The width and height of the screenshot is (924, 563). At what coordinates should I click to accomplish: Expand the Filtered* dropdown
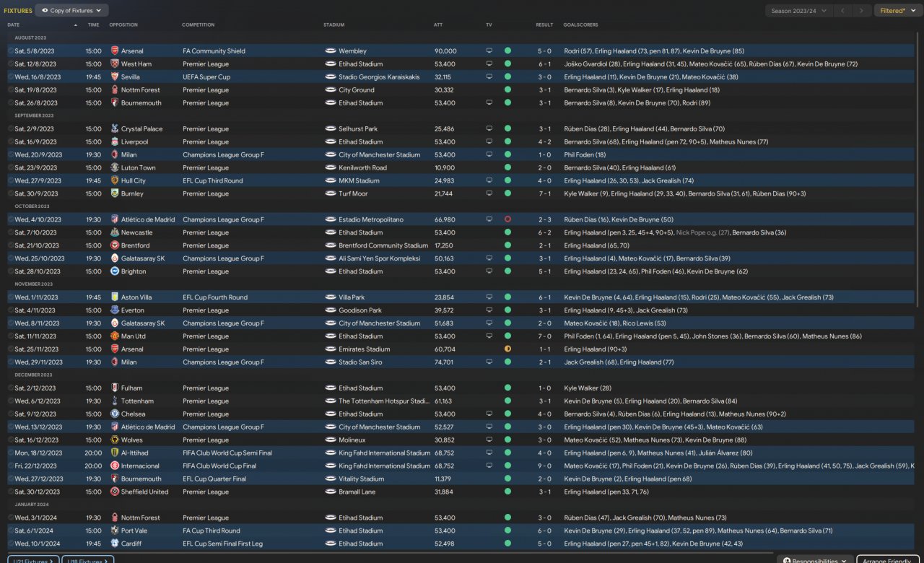(x=897, y=11)
